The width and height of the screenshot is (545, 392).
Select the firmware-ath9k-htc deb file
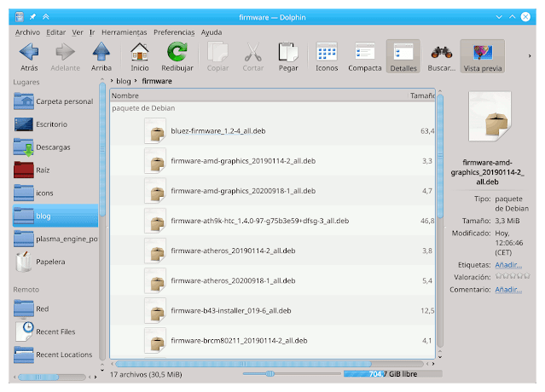272,221
